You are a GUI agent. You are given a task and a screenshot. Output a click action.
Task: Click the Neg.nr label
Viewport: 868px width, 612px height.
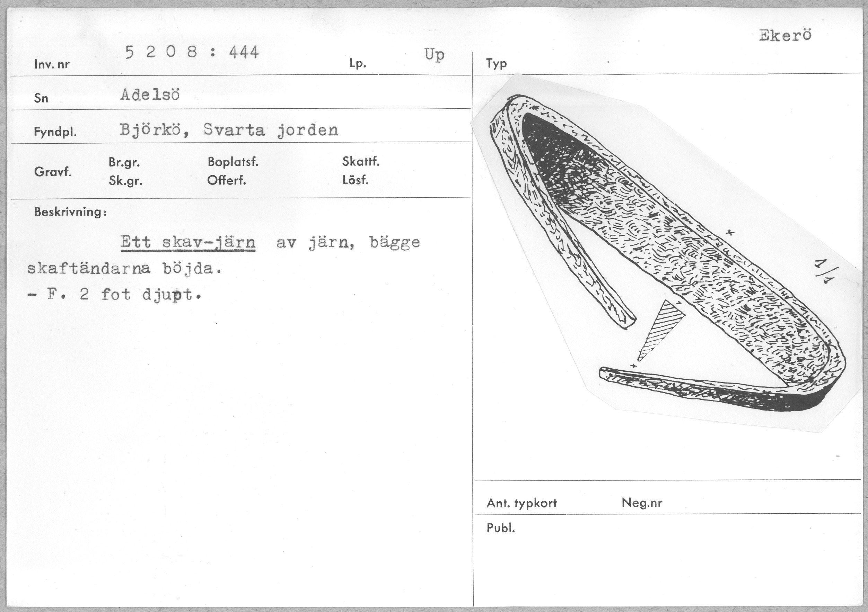coord(642,503)
